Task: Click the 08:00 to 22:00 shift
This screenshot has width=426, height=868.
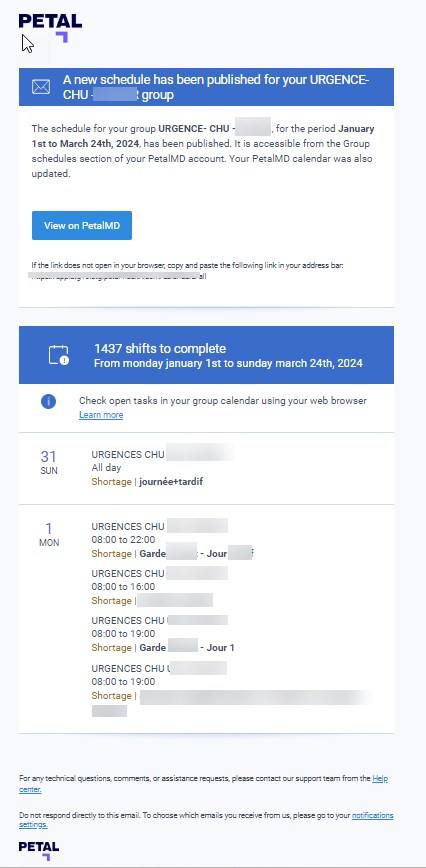Action: click(x=123, y=540)
